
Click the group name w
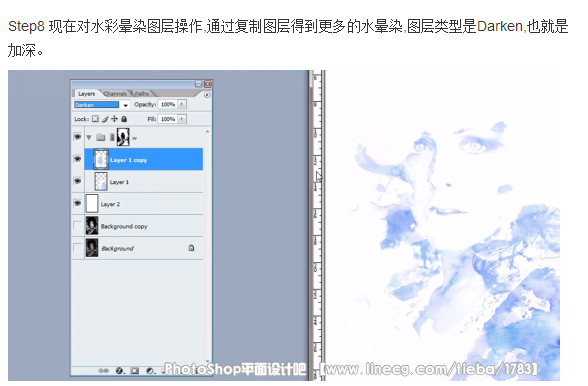[134, 138]
